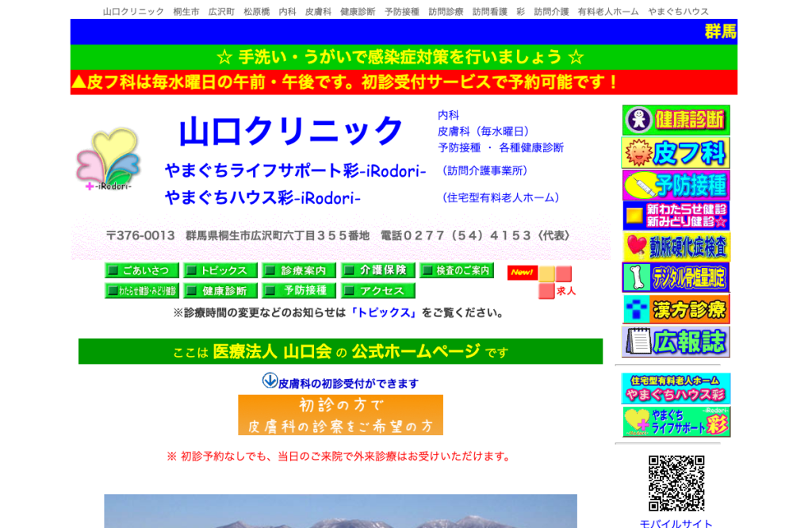Open the 新わたらせ健診 新みどり健診 banner

[x=676, y=216]
